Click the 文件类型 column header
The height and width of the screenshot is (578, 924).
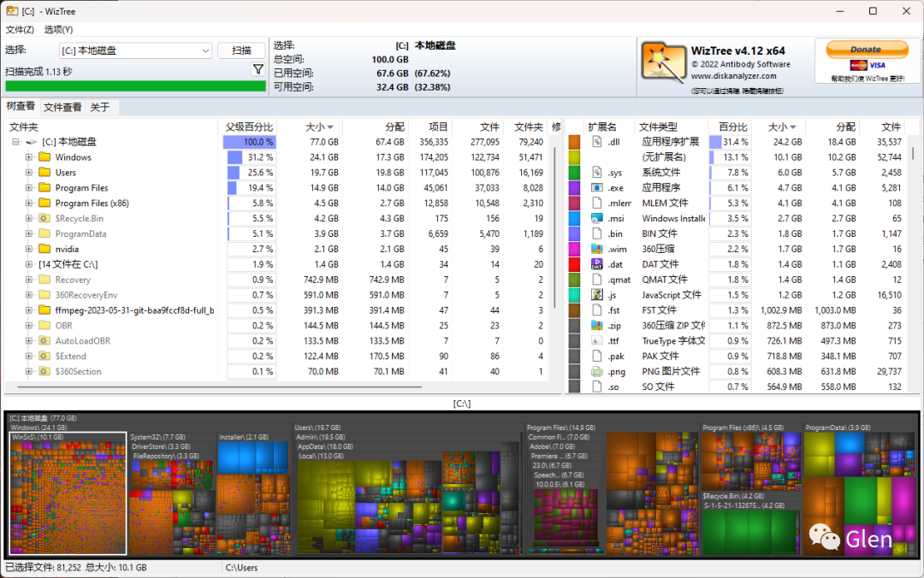click(671, 127)
